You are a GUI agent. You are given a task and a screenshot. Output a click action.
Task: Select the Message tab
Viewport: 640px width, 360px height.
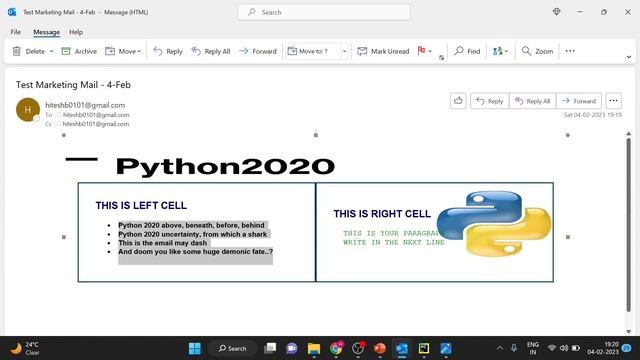(47, 32)
